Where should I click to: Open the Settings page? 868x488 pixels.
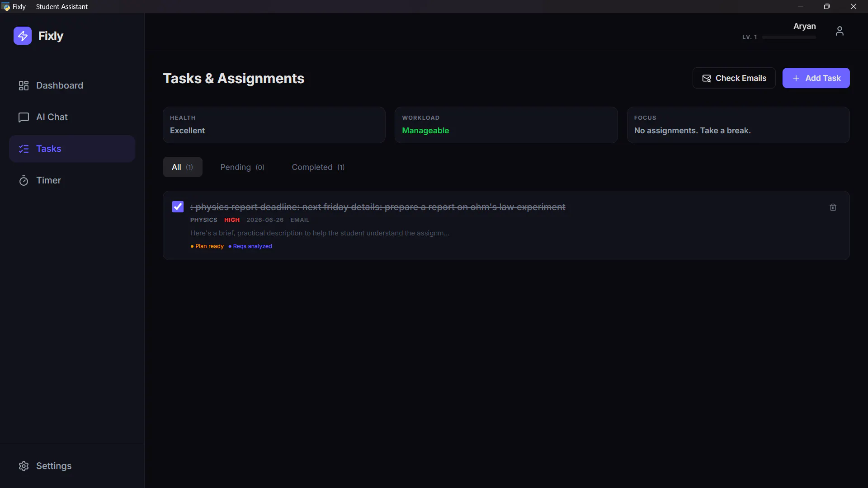click(72, 466)
